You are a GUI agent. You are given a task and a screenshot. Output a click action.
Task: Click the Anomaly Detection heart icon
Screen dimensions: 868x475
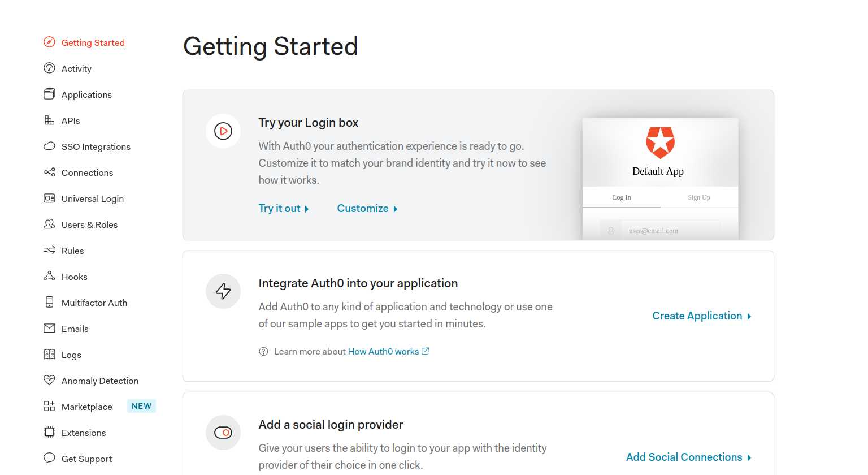(49, 380)
